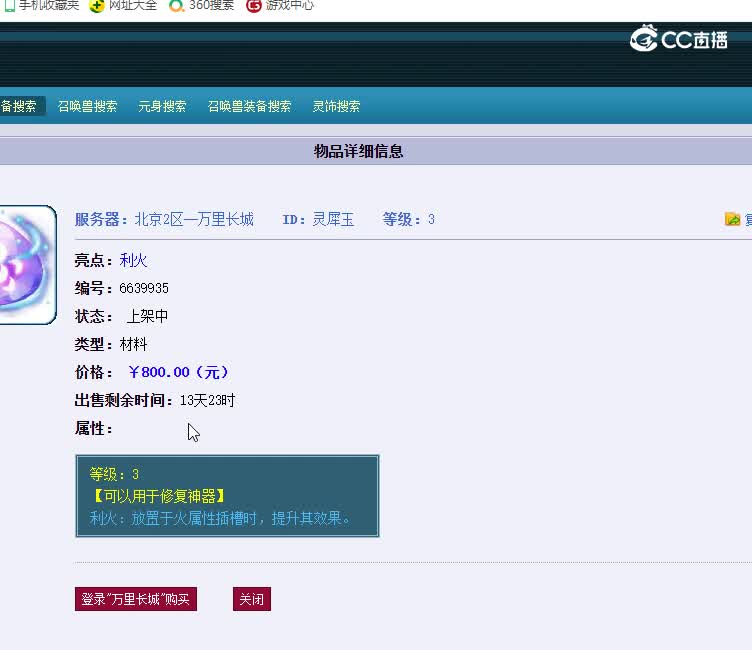Open the CC直播 logo

[x=678, y=38]
